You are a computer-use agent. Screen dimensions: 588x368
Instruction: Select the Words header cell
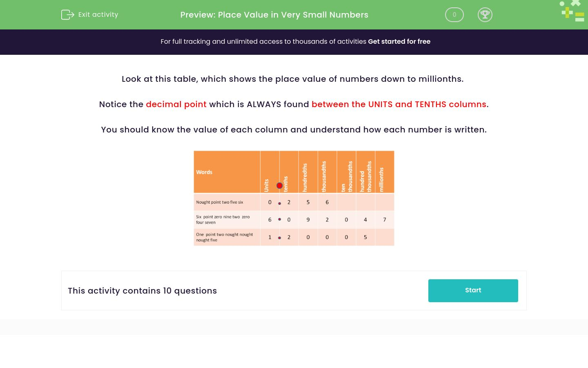[204, 172]
